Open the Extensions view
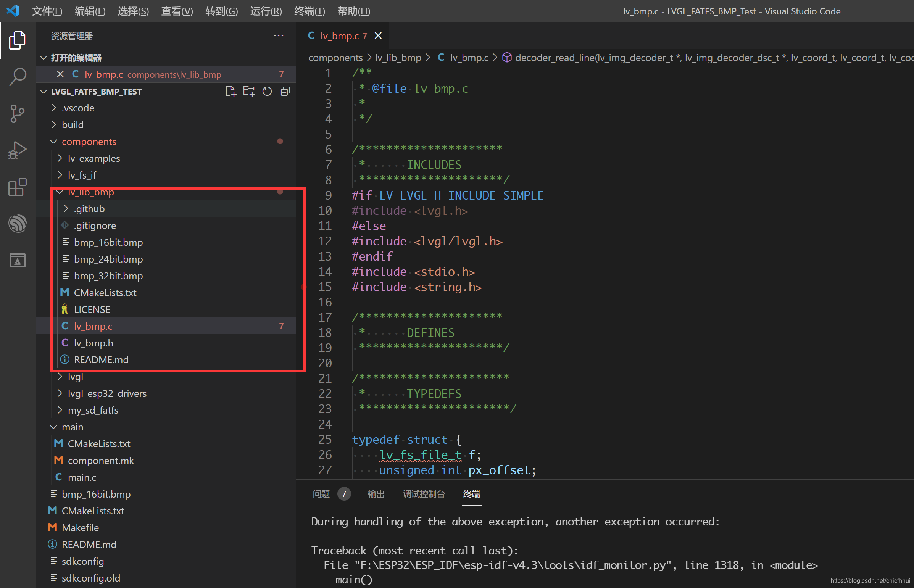The image size is (914, 588). click(17, 187)
